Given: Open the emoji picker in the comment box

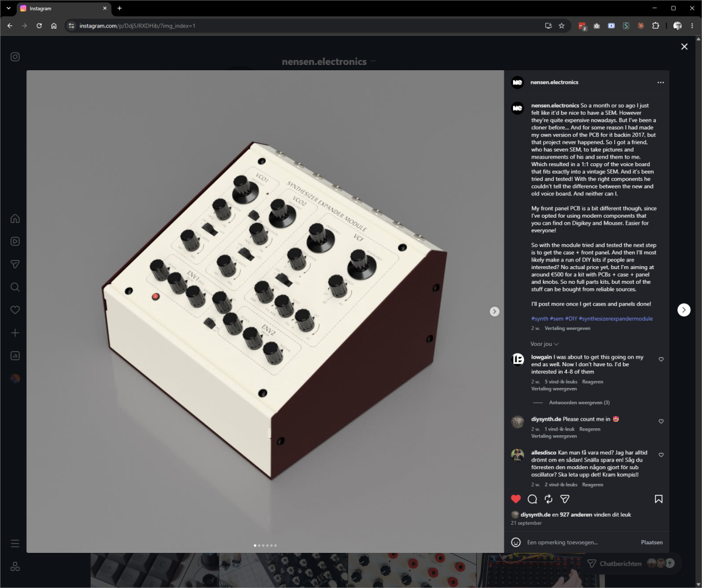Looking at the screenshot, I should click(x=516, y=542).
